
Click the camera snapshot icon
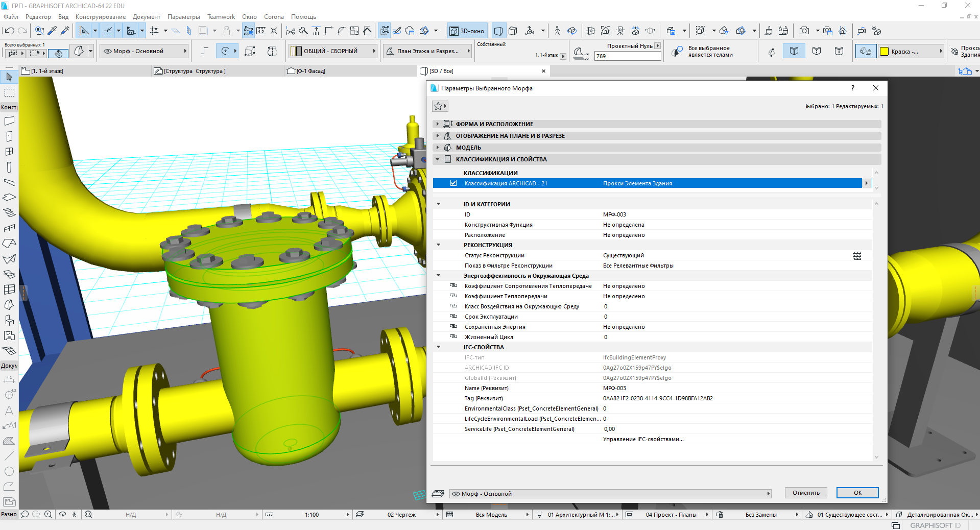coord(804,31)
